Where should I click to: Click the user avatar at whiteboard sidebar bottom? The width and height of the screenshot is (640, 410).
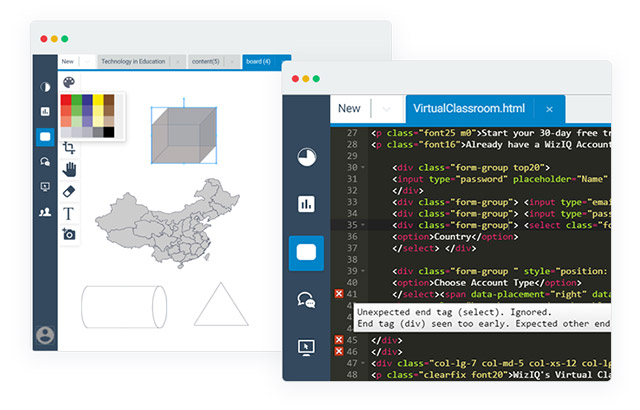point(44,335)
